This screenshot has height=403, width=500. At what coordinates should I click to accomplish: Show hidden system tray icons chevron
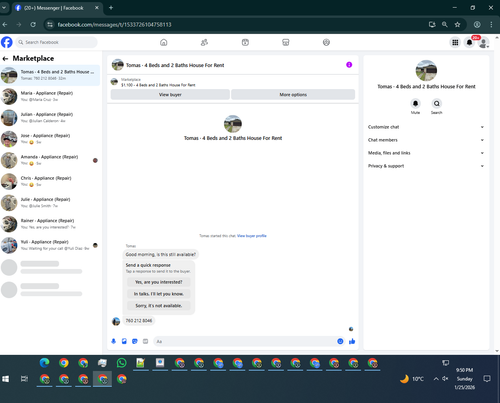436,379
